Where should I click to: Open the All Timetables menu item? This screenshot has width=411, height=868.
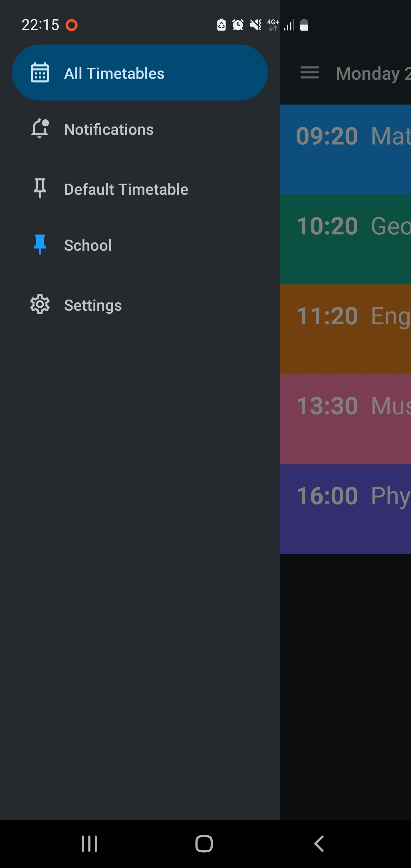[140, 73]
